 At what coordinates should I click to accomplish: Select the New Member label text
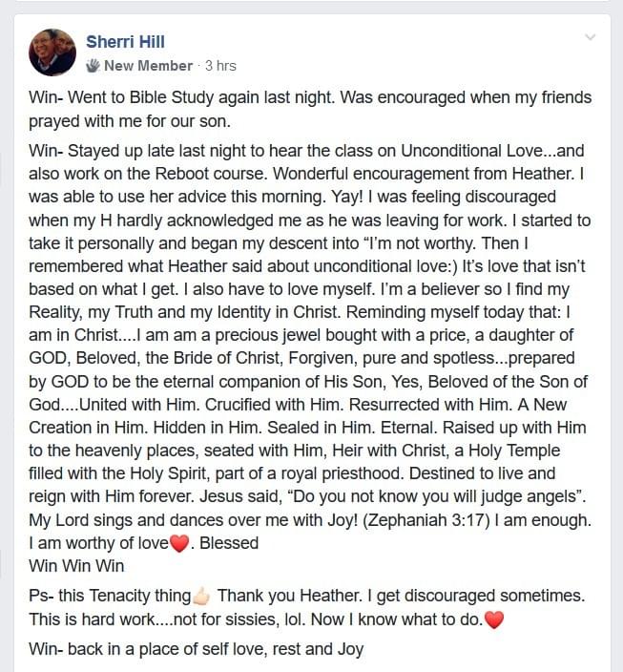coord(148,66)
